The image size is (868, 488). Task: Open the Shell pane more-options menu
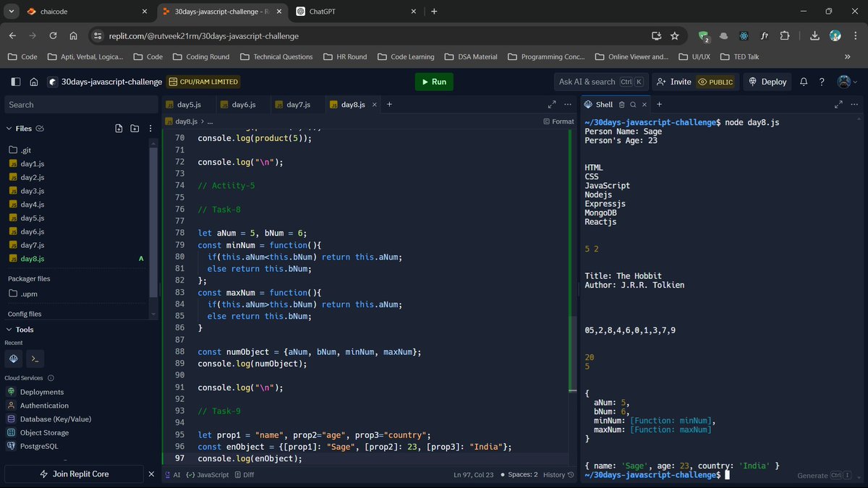pos(855,105)
